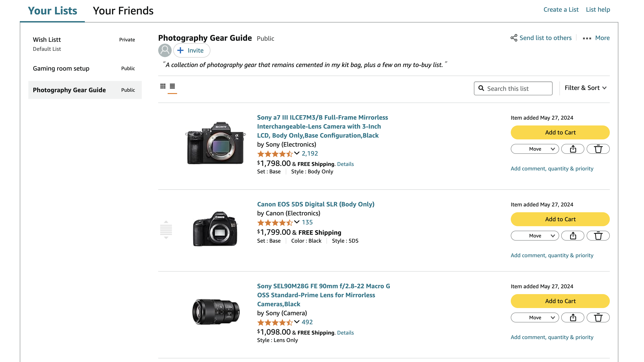Image resolution: width=644 pixels, height=362 pixels.
Task: Delete Canon EOS 5DS with trash icon
Action: (598, 236)
